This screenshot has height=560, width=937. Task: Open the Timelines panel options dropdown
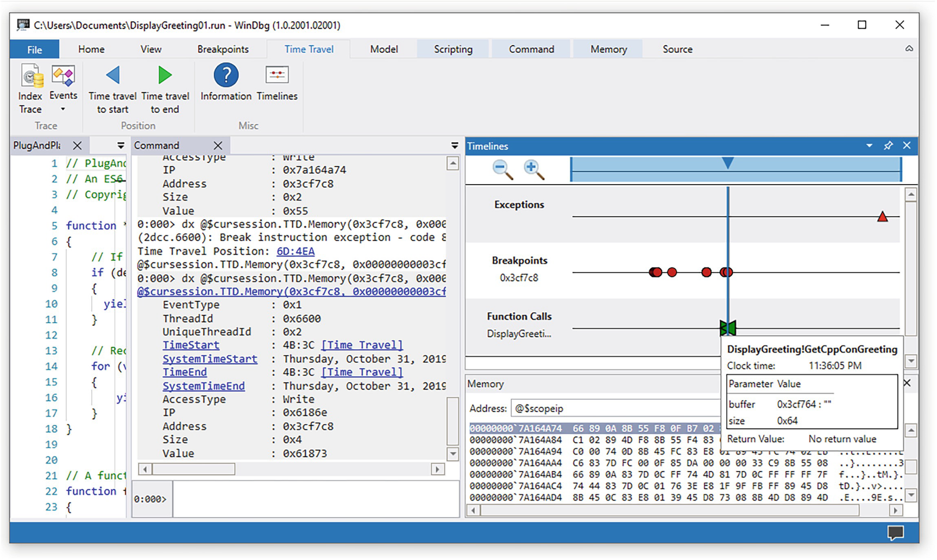click(x=869, y=146)
